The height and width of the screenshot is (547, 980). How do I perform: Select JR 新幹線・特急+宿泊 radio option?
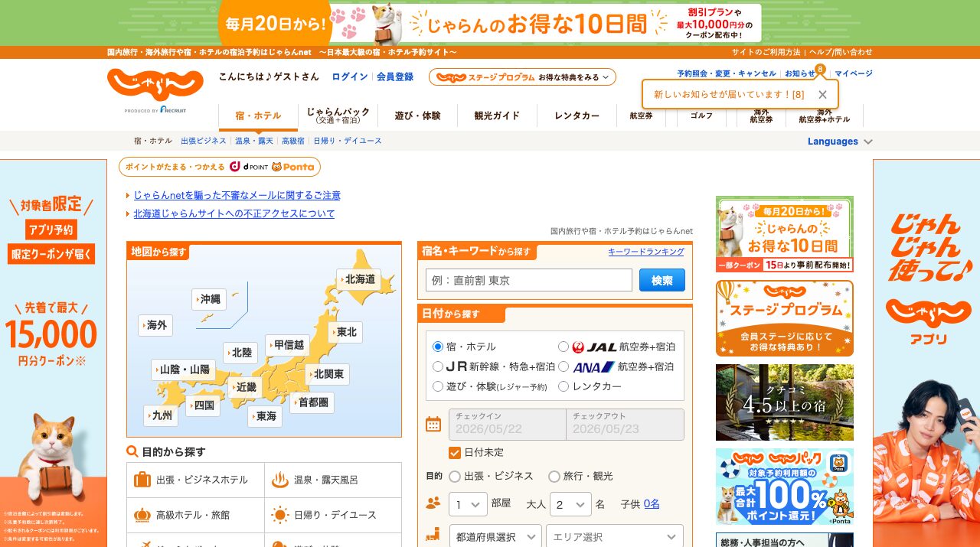(x=438, y=366)
